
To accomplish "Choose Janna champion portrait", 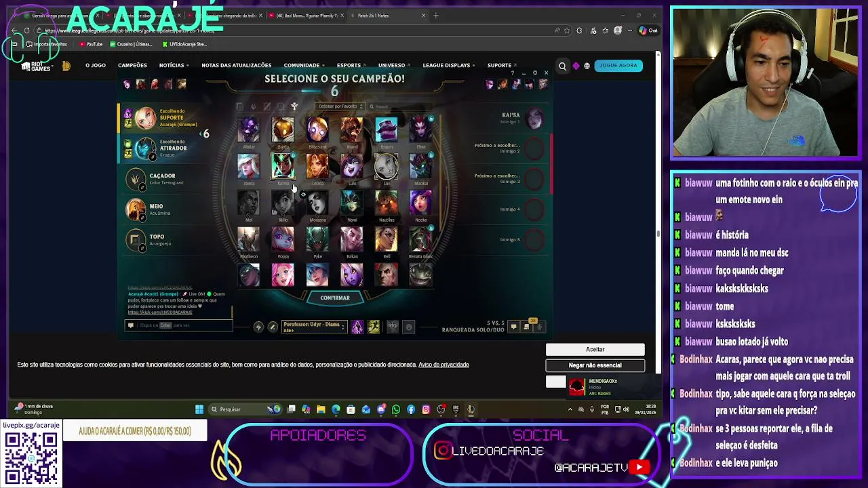I will (x=249, y=166).
